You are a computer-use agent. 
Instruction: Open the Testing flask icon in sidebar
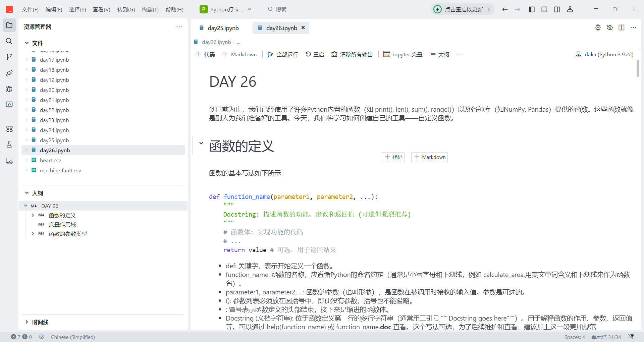[9, 145]
